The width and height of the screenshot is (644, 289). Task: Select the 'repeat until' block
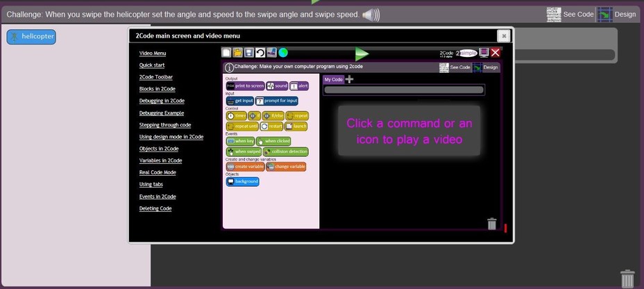click(x=242, y=126)
